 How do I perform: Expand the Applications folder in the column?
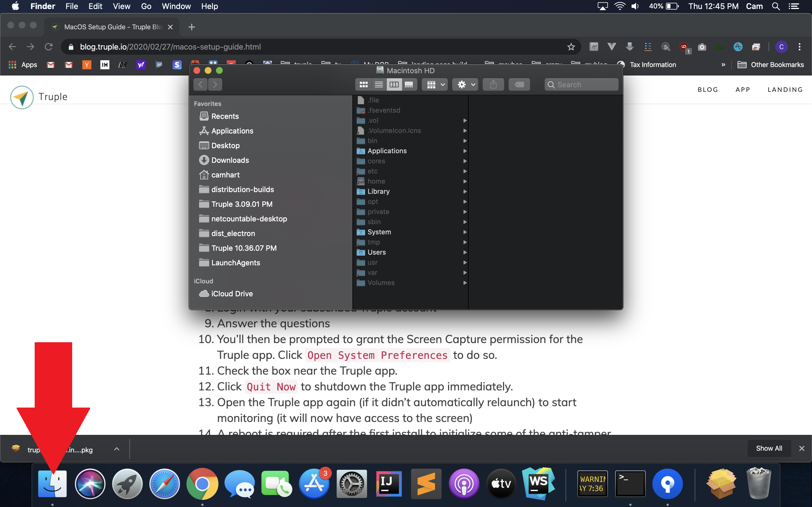pyautogui.click(x=465, y=151)
